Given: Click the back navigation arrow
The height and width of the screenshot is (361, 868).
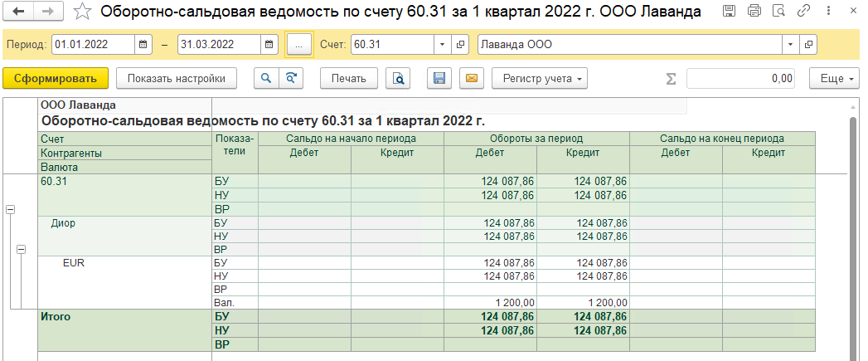Looking at the screenshot, I should [x=20, y=12].
